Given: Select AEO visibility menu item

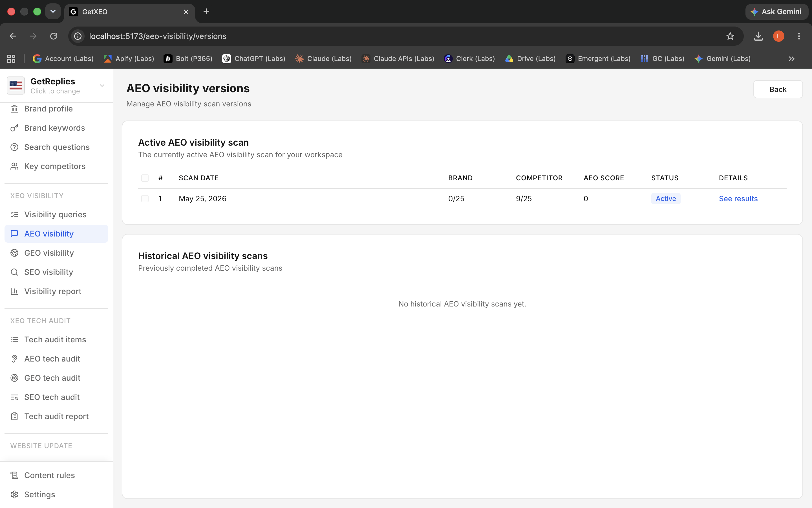Looking at the screenshot, I should 56,233.
